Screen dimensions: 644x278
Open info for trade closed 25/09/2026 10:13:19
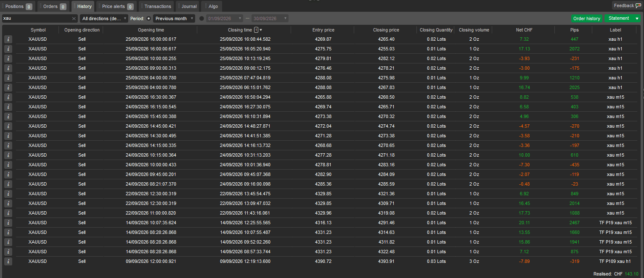pos(8,58)
